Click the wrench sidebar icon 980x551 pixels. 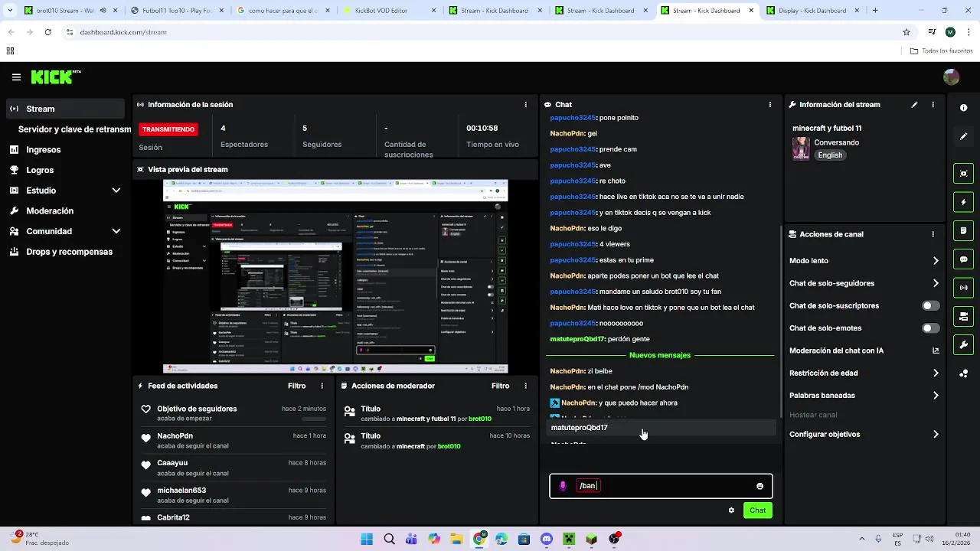(963, 345)
